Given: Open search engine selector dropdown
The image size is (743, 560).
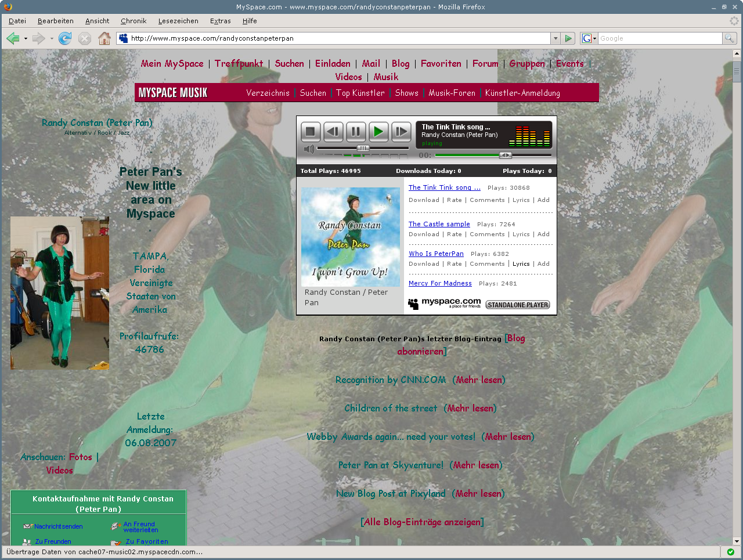Looking at the screenshot, I should point(589,38).
